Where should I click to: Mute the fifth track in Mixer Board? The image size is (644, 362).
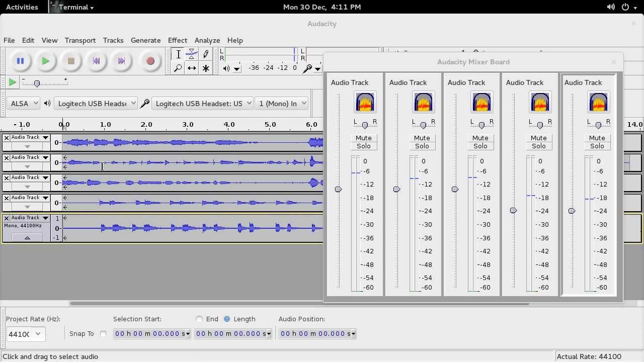(x=597, y=138)
